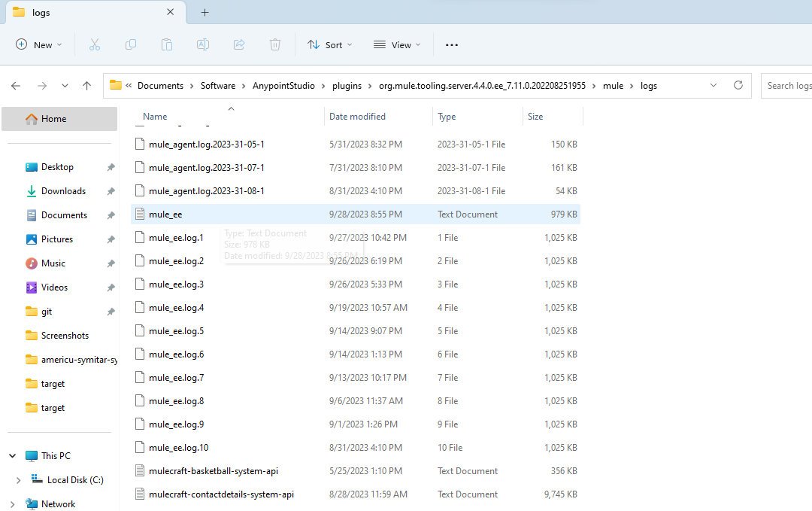This screenshot has width=812, height=511.
Task: Click the Paste clipboard icon
Action: point(167,45)
